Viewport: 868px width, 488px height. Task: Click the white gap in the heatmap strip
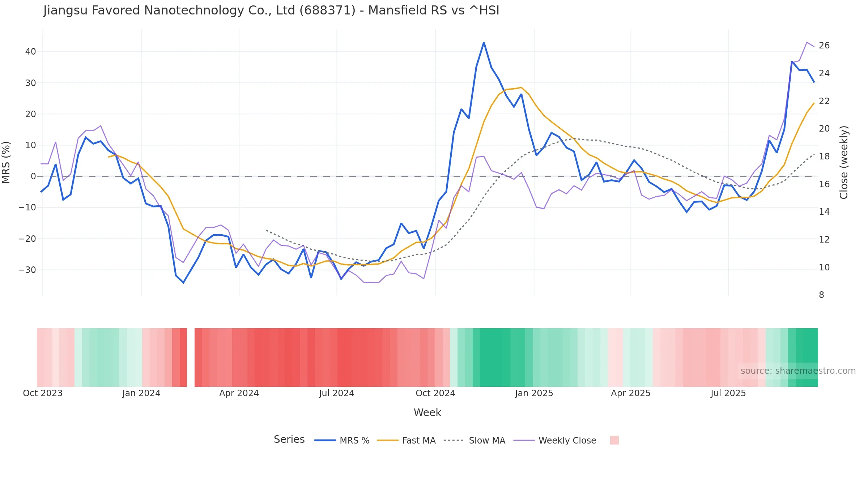point(191,358)
